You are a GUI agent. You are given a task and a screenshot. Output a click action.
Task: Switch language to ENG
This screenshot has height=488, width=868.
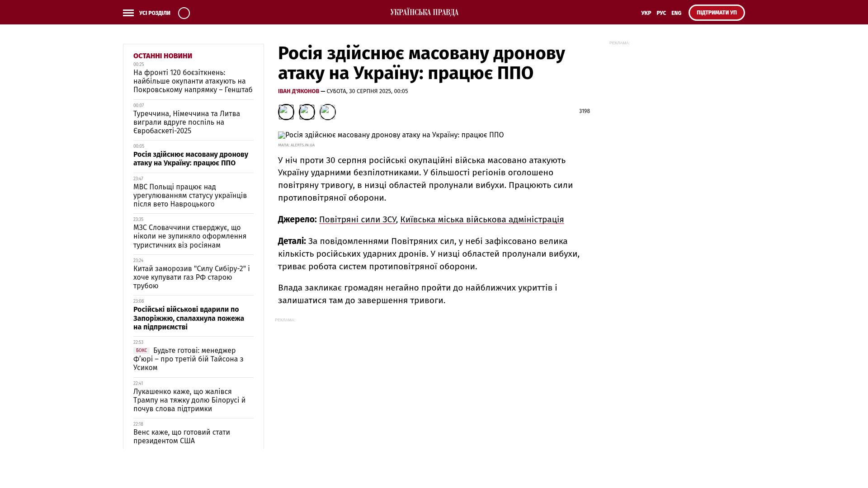point(676,13)
